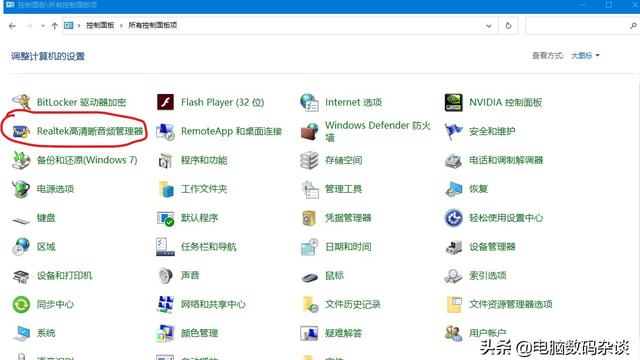Click the address bar computer icon
The width and height of the screenshot is (640, 360).
pyautogui.click(x=69, y=25)
